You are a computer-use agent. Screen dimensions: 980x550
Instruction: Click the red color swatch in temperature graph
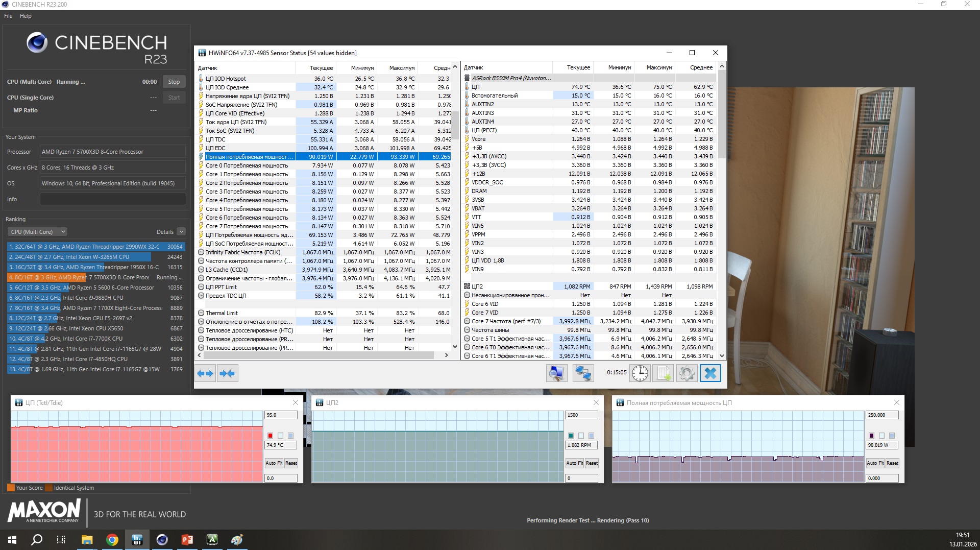(x=270, y=436)
